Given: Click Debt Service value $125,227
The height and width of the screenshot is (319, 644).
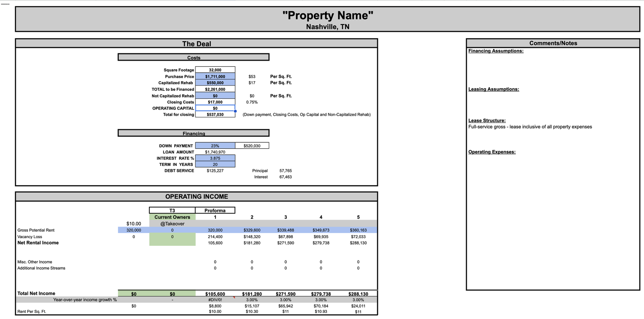Looking at the screenshot, I should tap(215, 171).
